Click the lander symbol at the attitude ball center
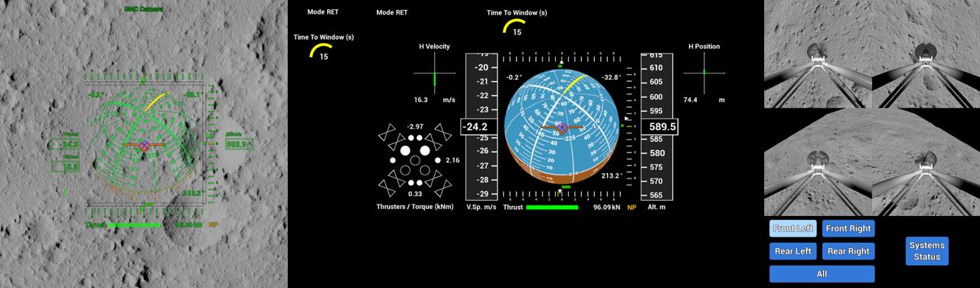This screenshot has height=288, width=980. (562, 128)
